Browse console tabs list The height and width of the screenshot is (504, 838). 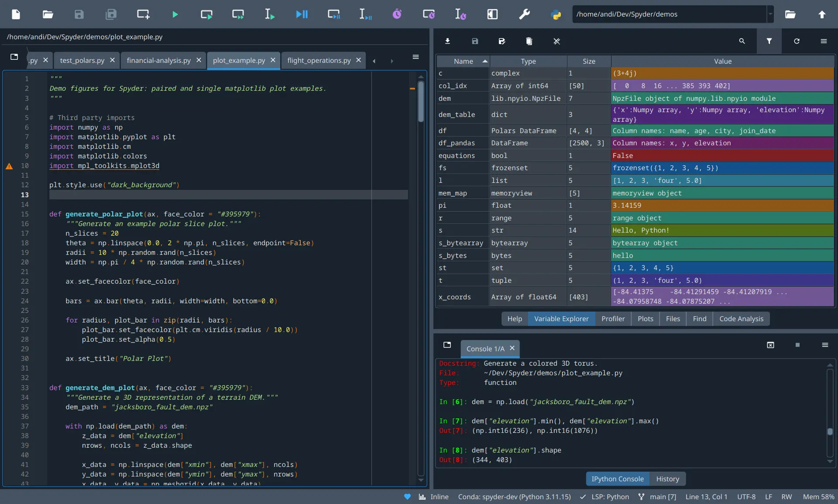click(x=447, y=345)
